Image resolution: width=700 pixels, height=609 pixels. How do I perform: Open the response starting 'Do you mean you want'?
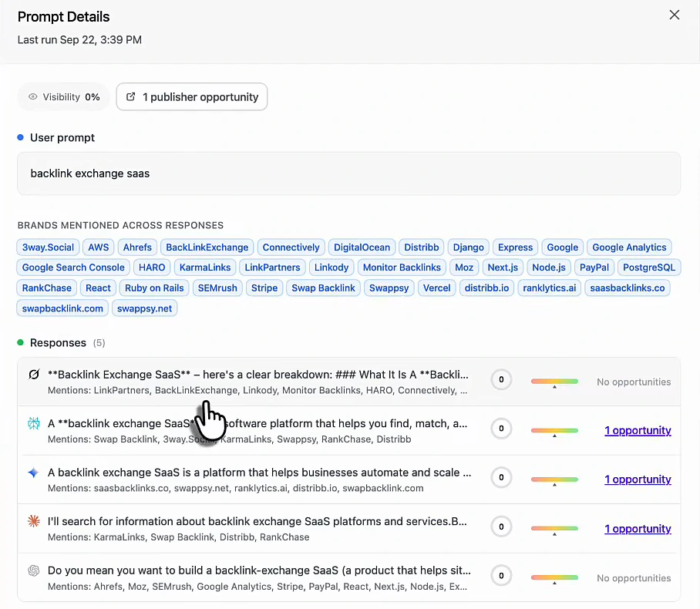click(x=348, y=577)
